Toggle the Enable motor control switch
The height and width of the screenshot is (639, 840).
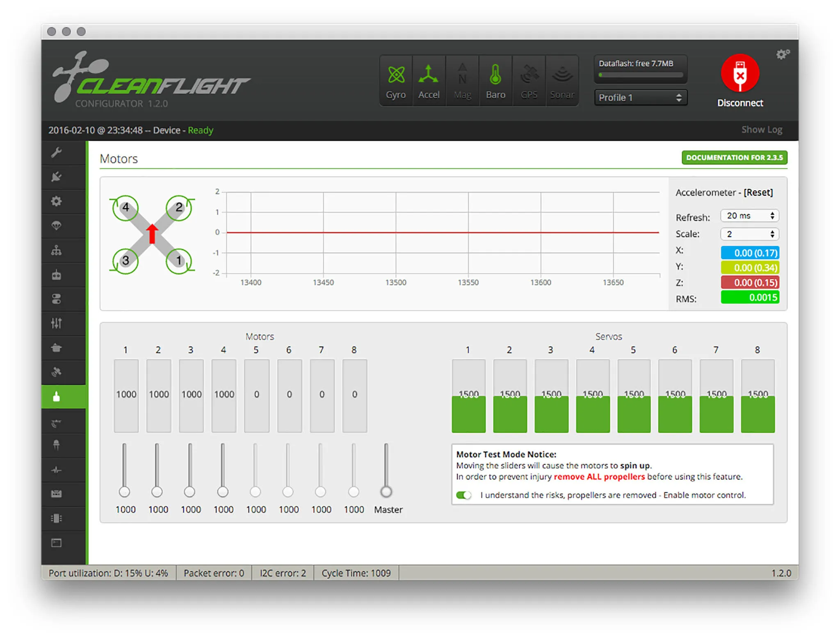click(x=464, y=495)
